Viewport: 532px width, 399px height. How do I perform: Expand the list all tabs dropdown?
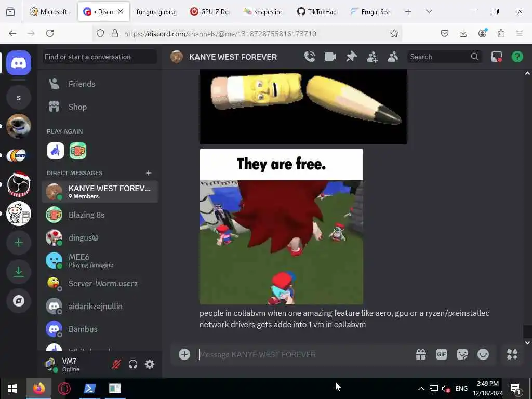[429, 12]
